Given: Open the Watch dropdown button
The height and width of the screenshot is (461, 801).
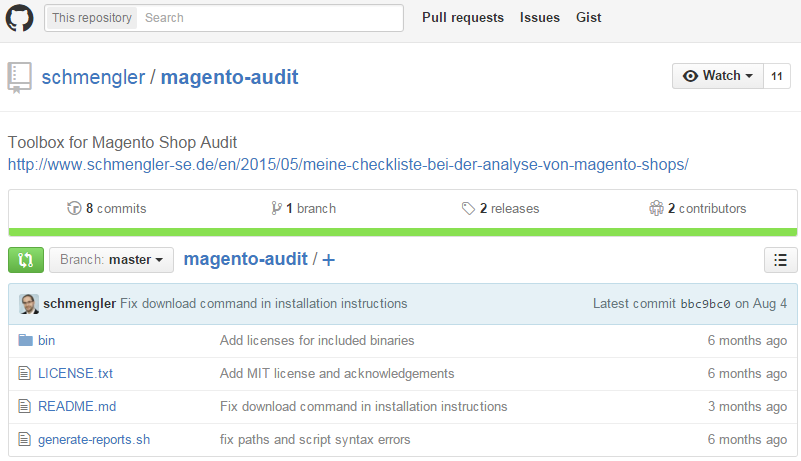Looking at the screenshot, I should tap(718, 76).
